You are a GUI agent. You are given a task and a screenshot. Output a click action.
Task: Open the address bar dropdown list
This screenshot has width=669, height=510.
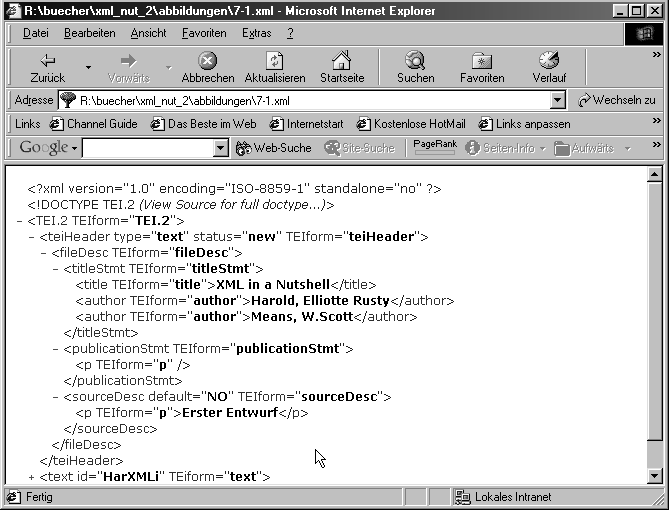(557, 101)
